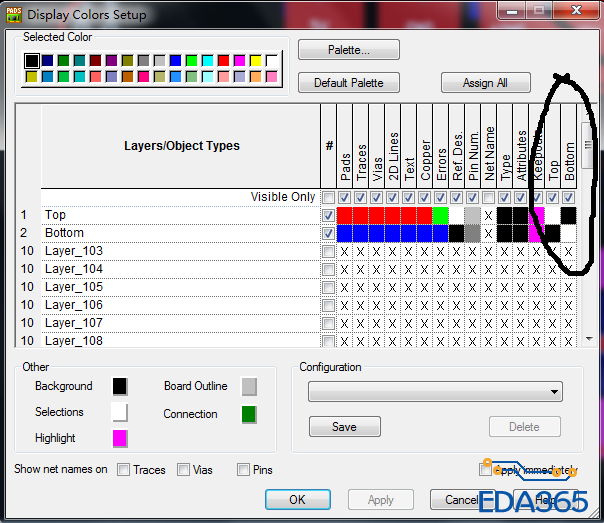Screen dimensions: 604x523
Task: Click the layer list scrollbar thumb
Action: coord(588,145)
